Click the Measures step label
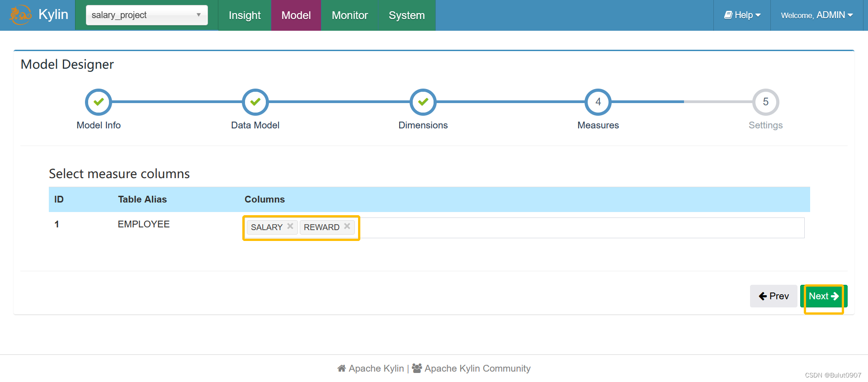868x382 pixels. pyautogui.click(x=598, y=125)
